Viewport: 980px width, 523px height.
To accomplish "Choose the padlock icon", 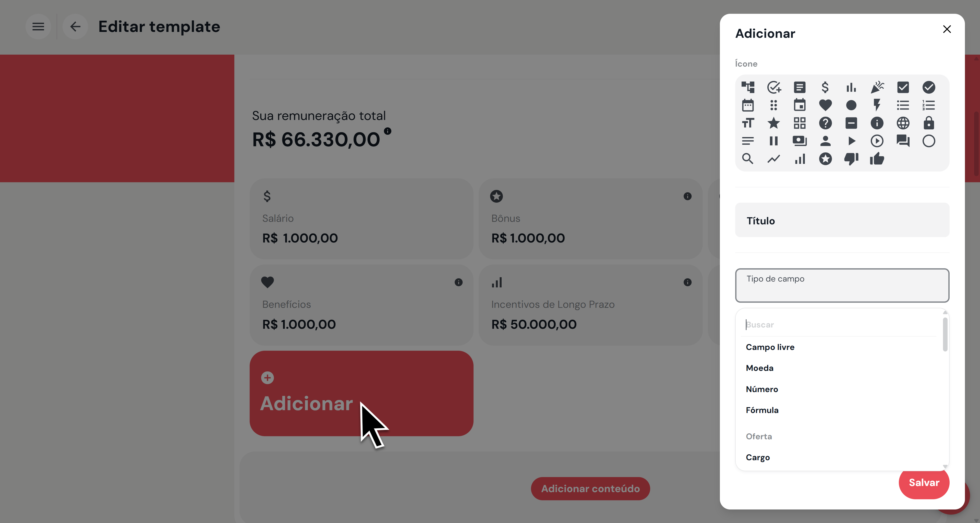I will 929,123.
